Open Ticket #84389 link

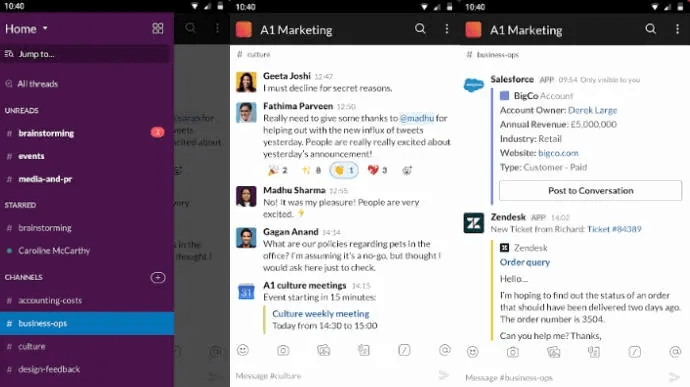tap(614, 229)
